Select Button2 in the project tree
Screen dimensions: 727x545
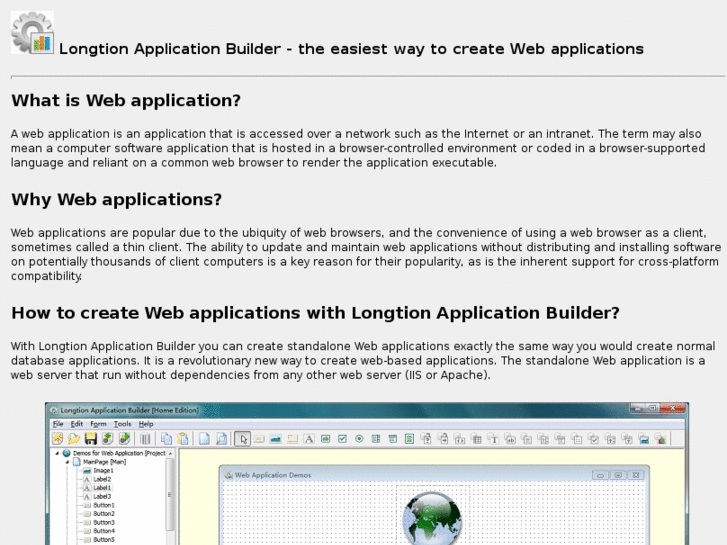(x=104, y=513)
